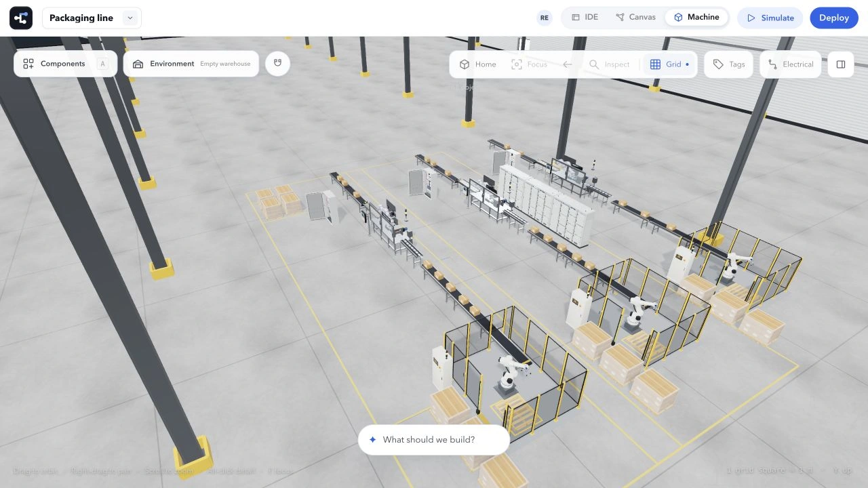Click the sparkle AI icon
Viewport: 868px width, 488px height.
(x=372, y=440)
